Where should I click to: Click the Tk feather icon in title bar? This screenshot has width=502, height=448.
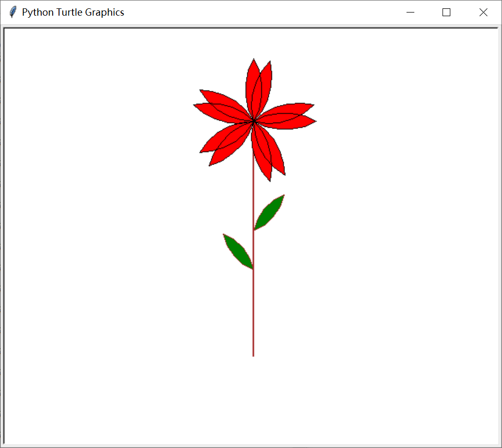pos(13,12)
